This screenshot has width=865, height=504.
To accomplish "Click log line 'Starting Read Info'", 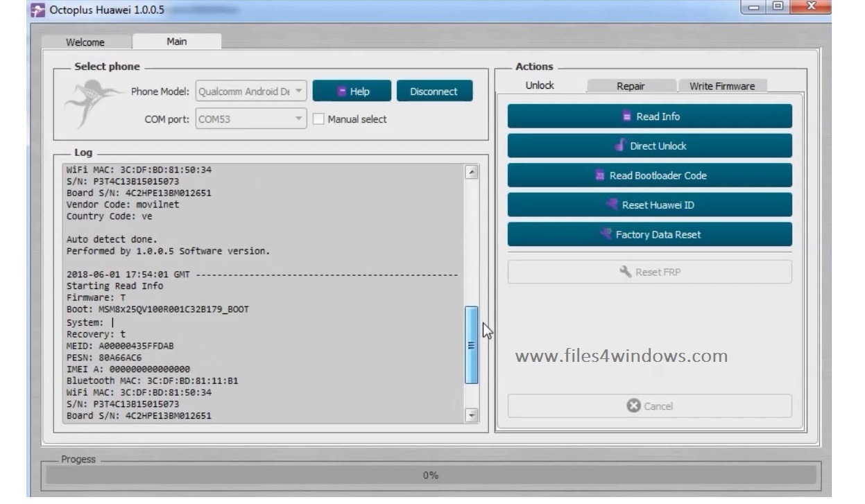I will tap(115, 286).
